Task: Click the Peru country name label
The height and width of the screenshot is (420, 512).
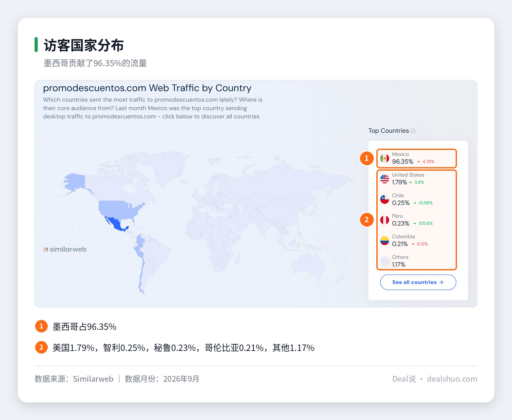Action: click(397, 216)
